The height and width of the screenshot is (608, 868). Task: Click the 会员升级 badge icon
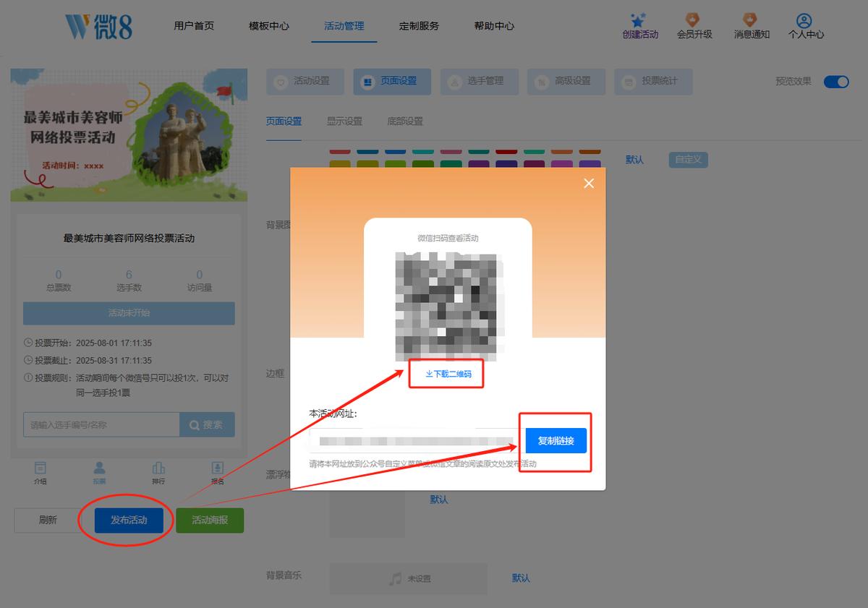(x=694, y=20)
